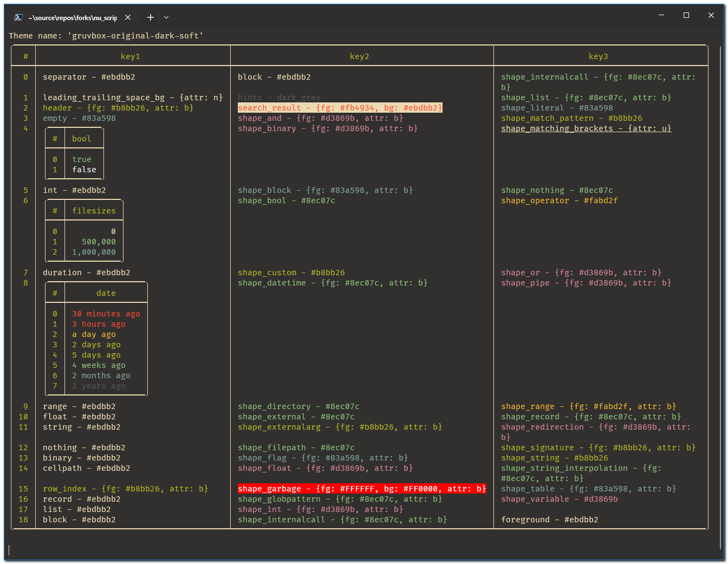This screenshot has height=564, width=728.
Task: Click 'empty - #83a598' text
Action: (79, 118)
